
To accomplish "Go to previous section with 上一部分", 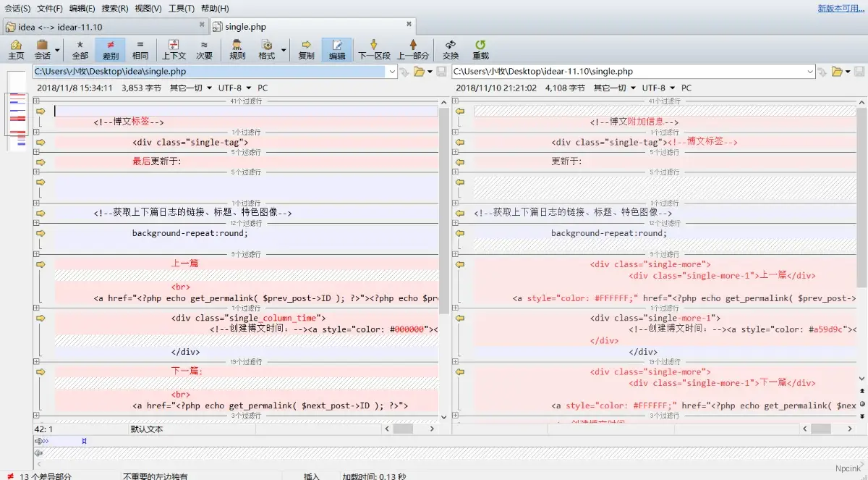I will click(413, 49).
